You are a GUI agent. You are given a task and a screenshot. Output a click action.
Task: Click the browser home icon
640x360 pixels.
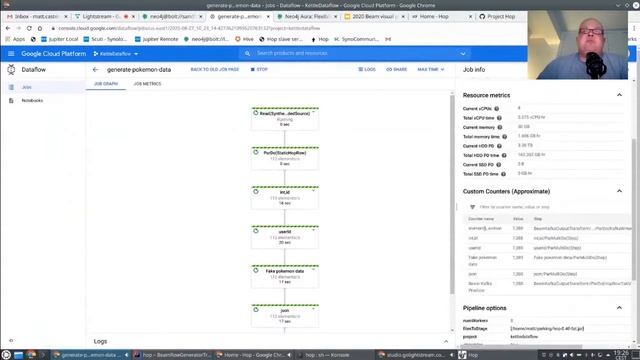click(x=40, y=28)
